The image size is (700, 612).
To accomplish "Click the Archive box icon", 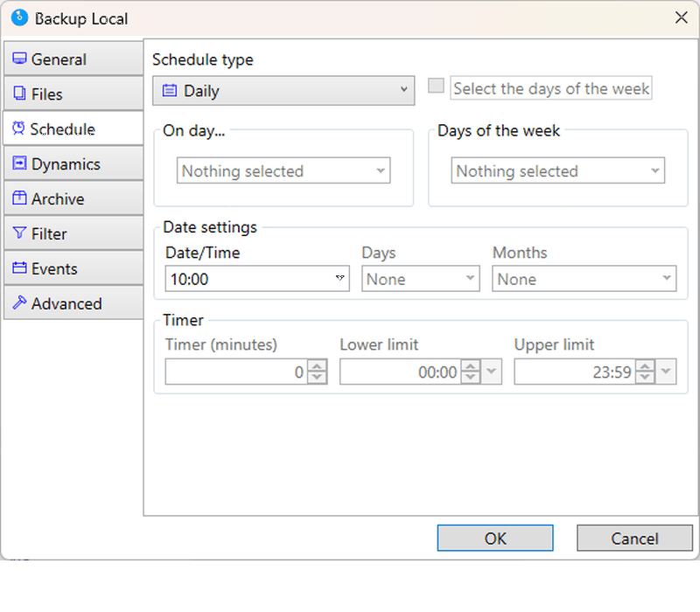I will tap(19, 198).
